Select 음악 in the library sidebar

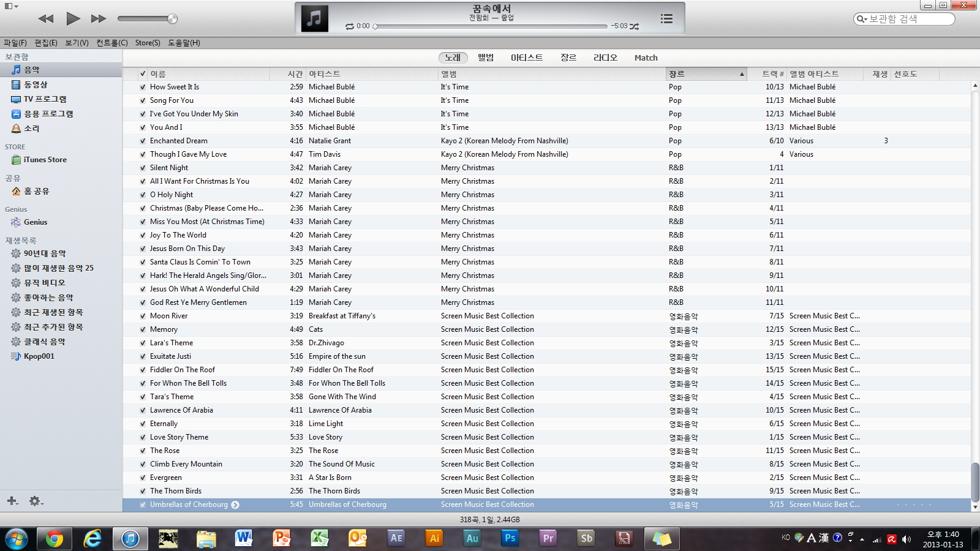point(61,70)
